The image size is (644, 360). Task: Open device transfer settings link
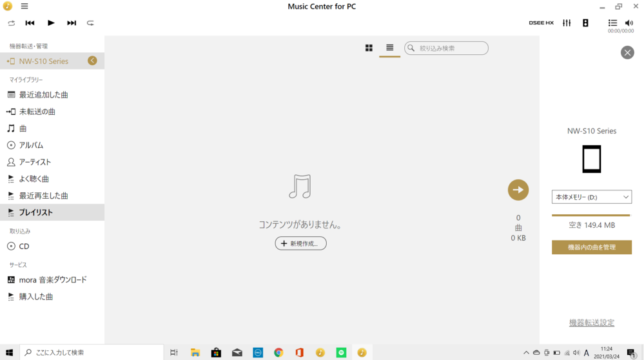coord(591,323)
